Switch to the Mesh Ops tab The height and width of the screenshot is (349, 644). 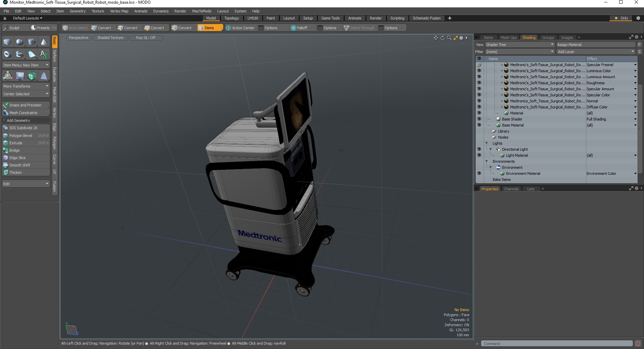coord(508,38)
